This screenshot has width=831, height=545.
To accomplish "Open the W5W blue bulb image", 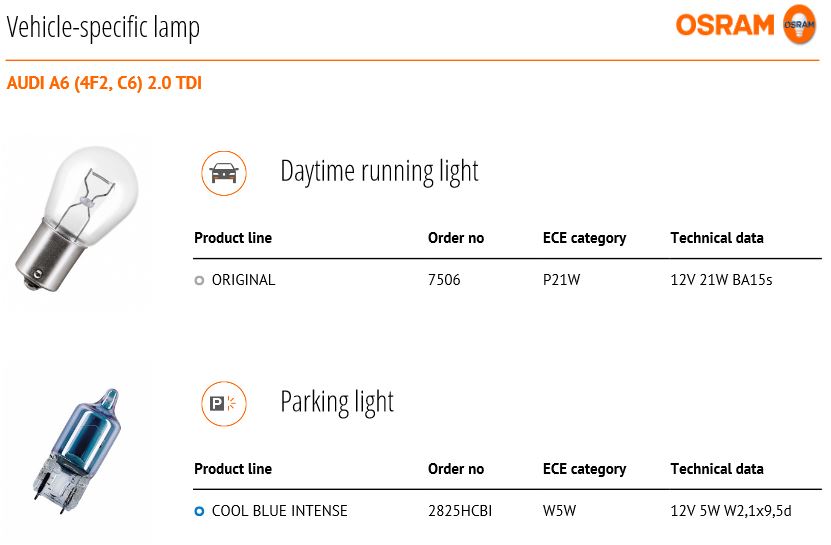I will pyautogui.click(x=76, y=451).
